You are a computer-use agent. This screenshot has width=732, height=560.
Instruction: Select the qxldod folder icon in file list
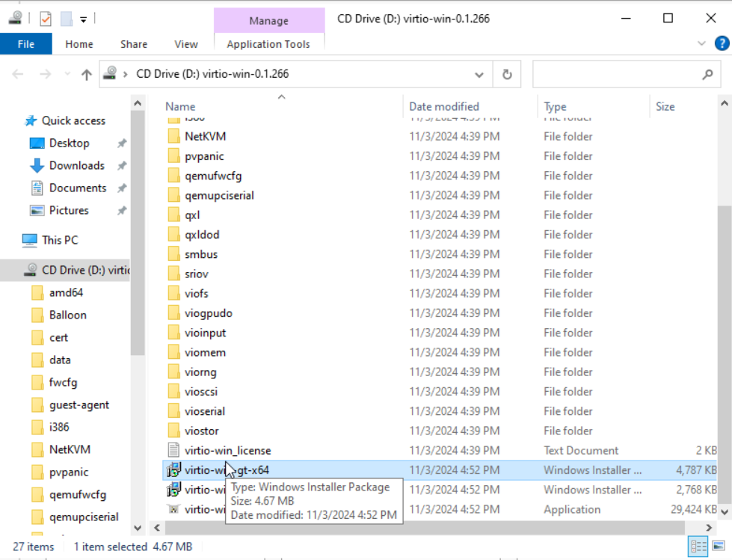pyautogui.click(x=173, y=234)
